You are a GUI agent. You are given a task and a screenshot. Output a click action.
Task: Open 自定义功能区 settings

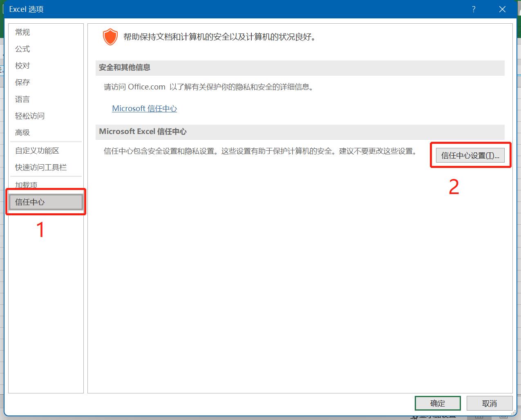tap(37, 150)
